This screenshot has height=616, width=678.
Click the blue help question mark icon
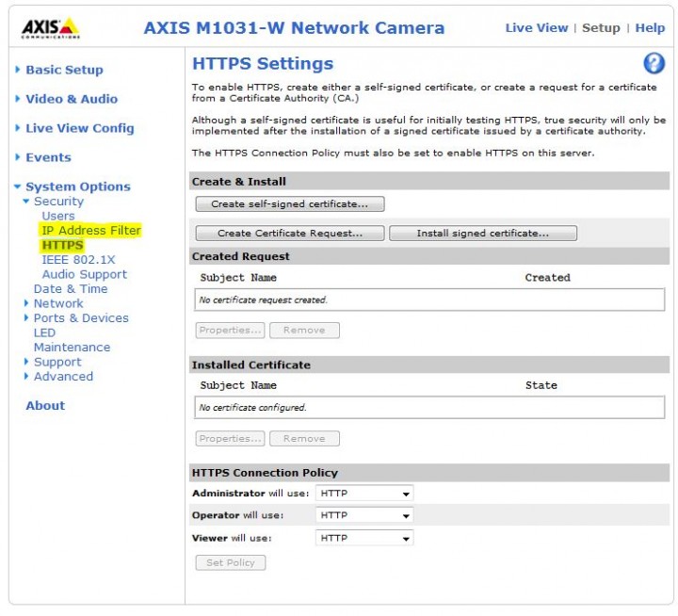pyautogui.click(x=654, y=64)
